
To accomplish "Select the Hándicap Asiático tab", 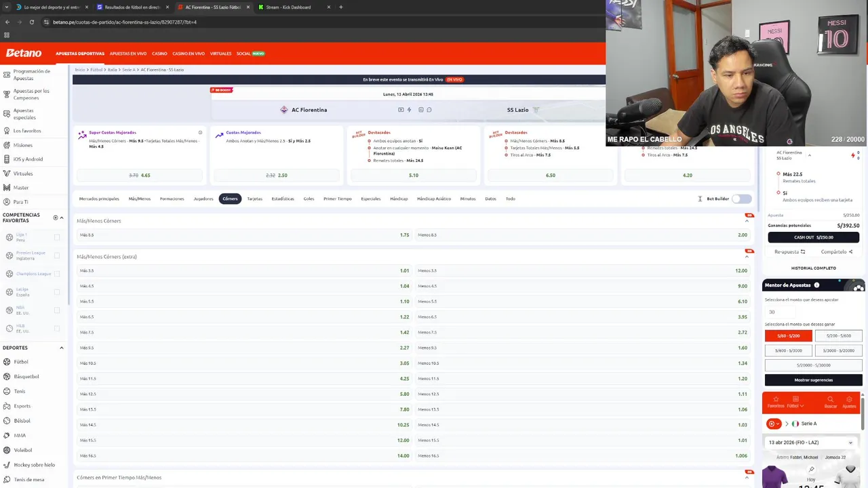I will 434,199.
